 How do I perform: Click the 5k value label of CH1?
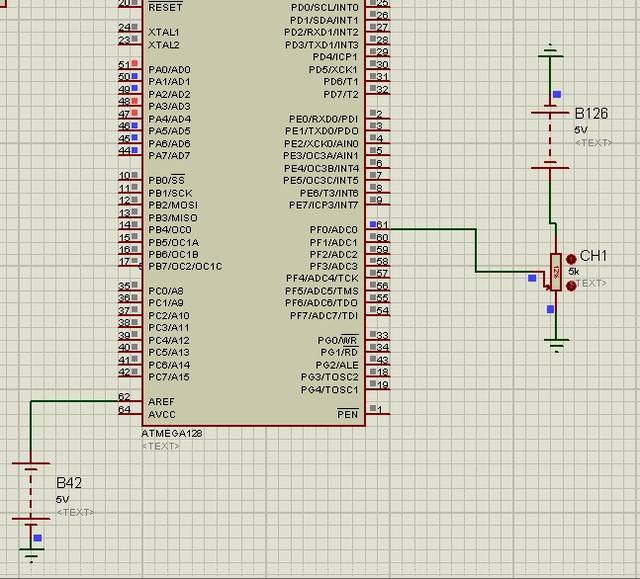point(573,271)
